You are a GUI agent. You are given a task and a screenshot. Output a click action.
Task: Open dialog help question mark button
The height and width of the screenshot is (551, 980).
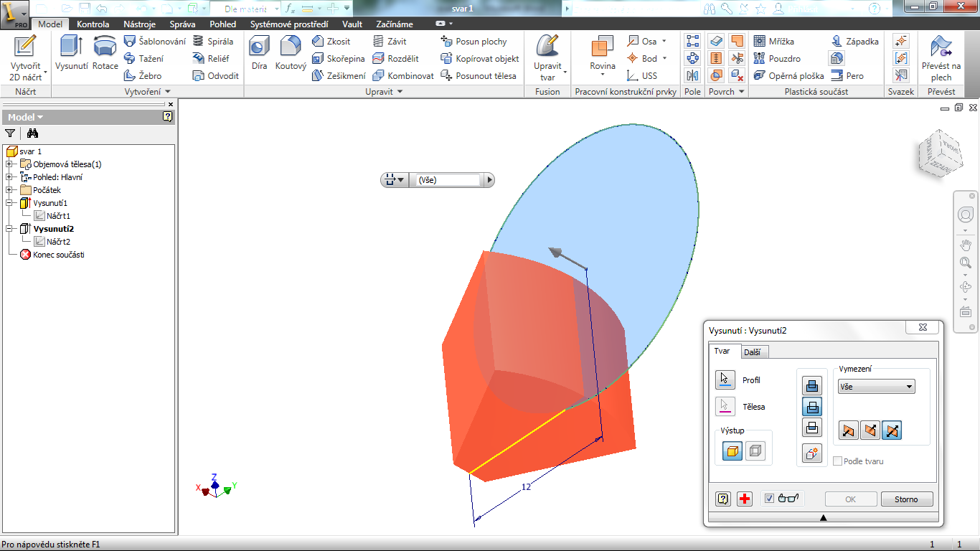pyautogui.click(x=723, y=499)
